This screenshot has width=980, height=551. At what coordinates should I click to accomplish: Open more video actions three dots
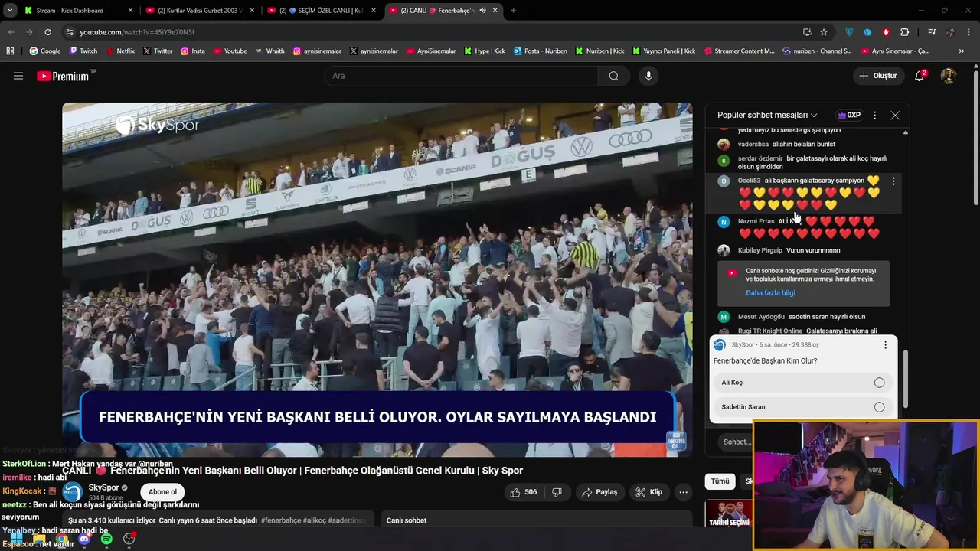pos(683,492)
